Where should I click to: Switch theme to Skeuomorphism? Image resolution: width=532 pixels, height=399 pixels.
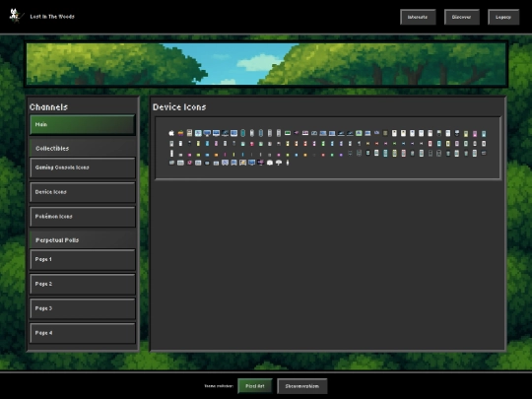click(302, 386)
